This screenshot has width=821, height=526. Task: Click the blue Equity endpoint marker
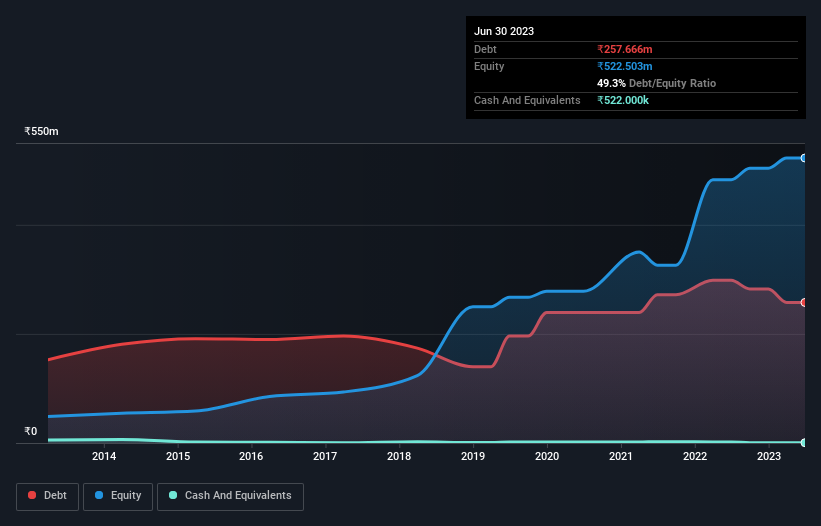click(804, 158)
